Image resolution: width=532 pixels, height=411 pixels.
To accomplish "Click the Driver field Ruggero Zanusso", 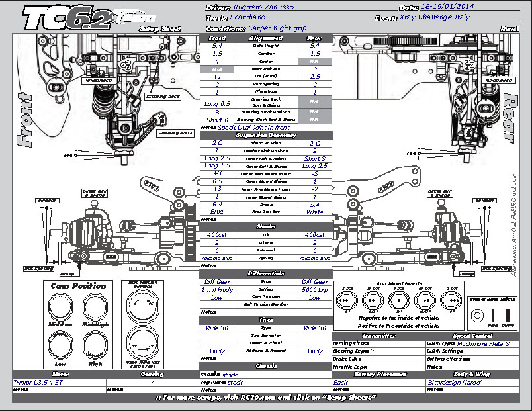I will [263, 7].
